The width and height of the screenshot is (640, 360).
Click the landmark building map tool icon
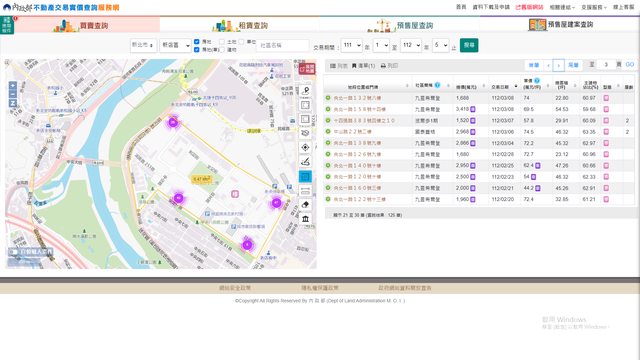point(305,219)
